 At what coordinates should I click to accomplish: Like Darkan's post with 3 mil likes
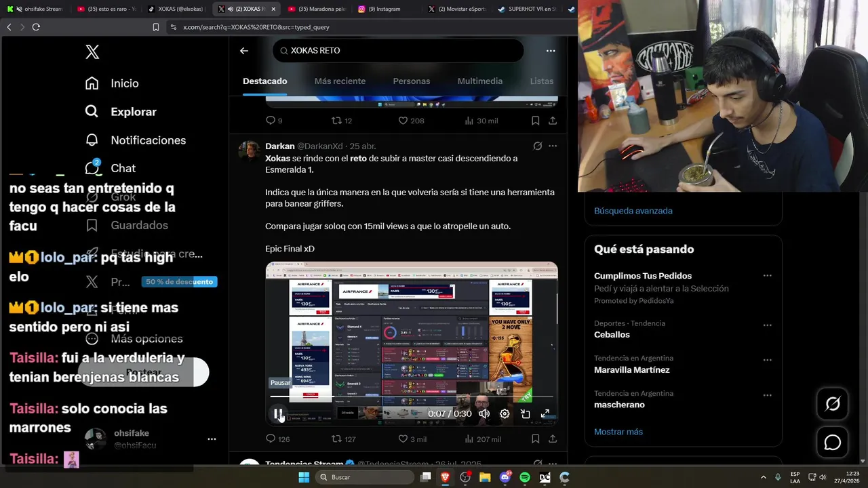[412, 439]
